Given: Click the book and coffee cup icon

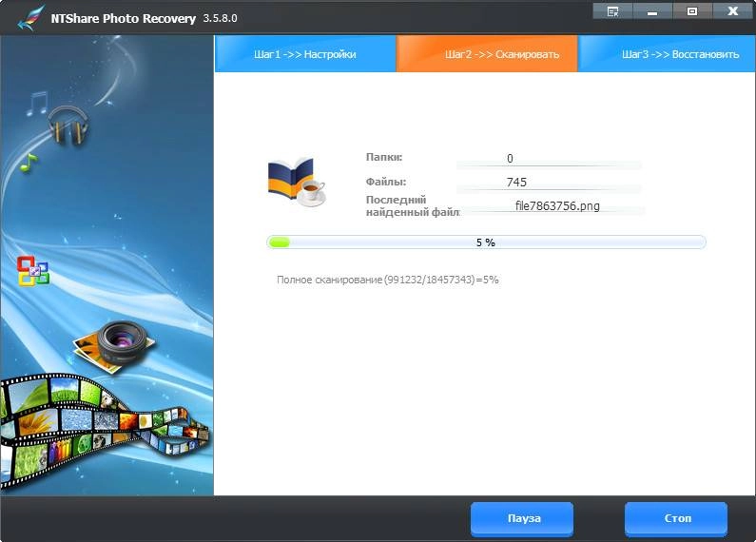Looking at the screenshot, I should pyautogui.click(x=296, y=183).
